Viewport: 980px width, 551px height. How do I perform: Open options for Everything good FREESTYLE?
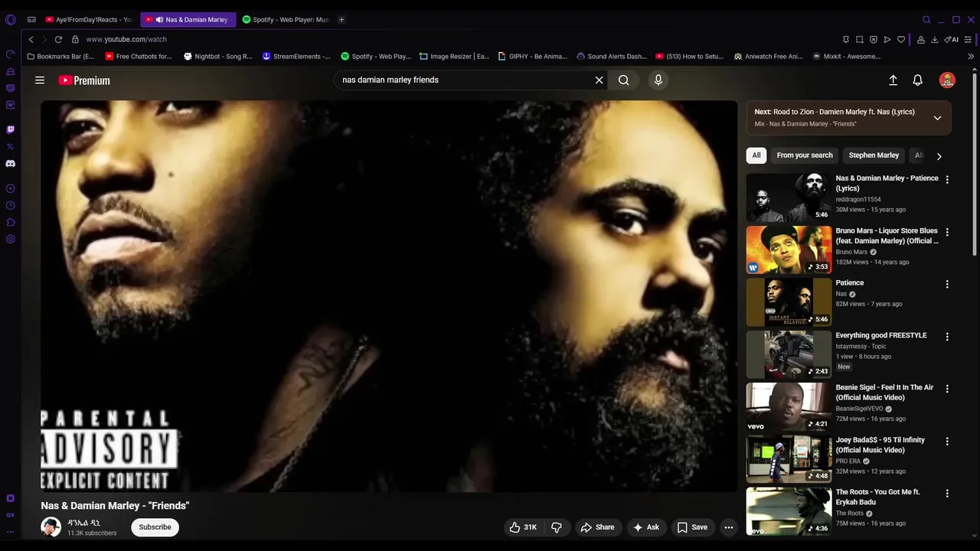(947, 337)
